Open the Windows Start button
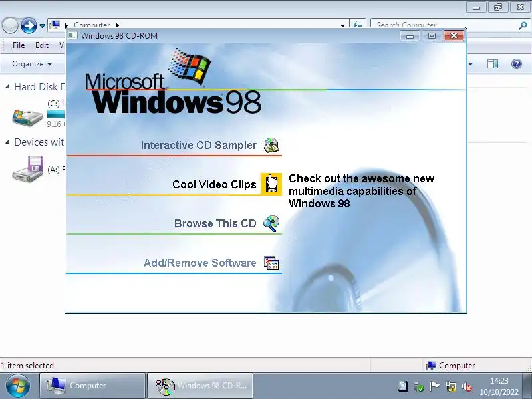532x399 pixels. (x=17, y=386)
